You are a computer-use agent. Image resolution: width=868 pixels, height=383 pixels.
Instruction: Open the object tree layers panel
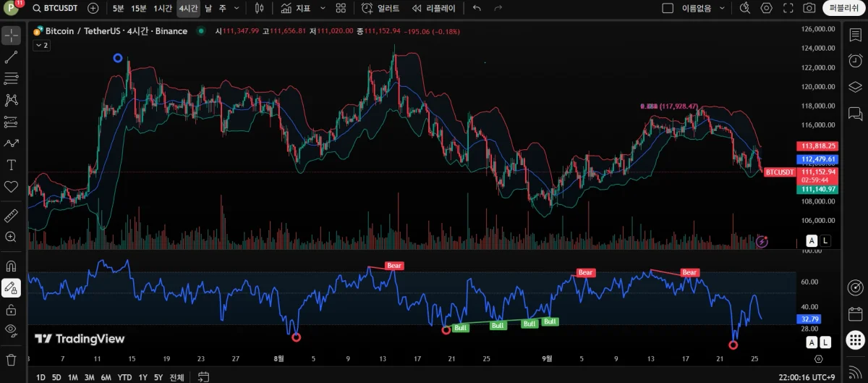click(x=855, y=87)
